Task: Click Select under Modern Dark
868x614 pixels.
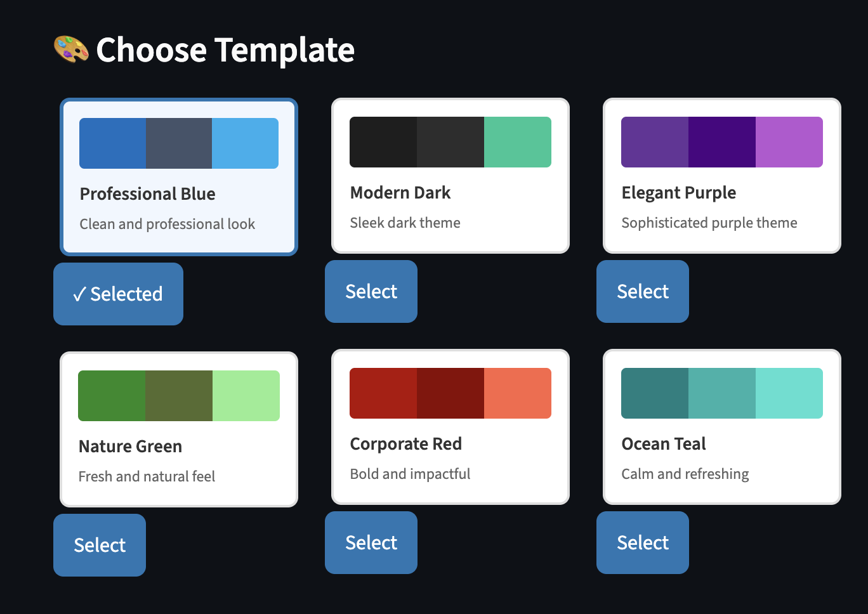Action: (x=371, y=291)
